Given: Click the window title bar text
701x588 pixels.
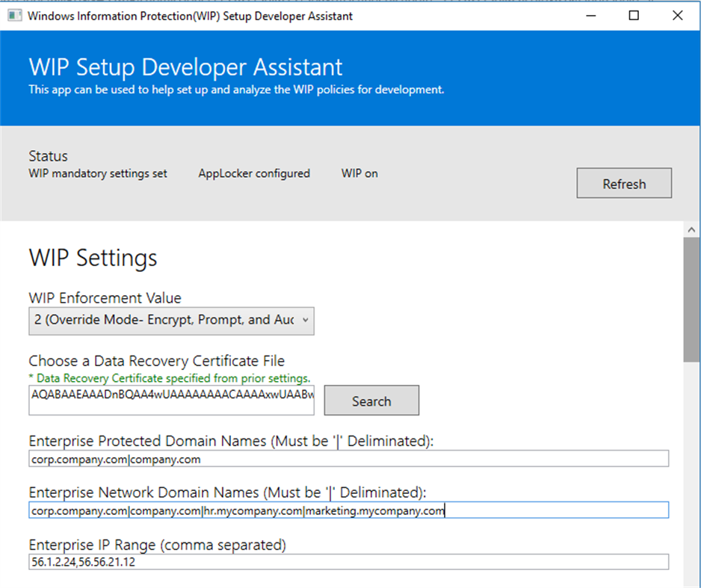Looking at the screenshot, I should pos(189,15).
